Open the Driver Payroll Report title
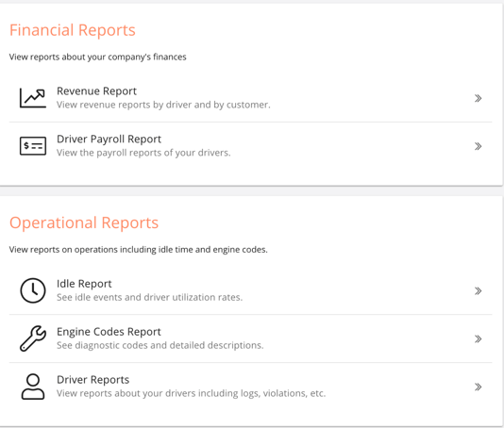Image resolution: width=504 pixels, height=428 pixels. pos(109,139)
